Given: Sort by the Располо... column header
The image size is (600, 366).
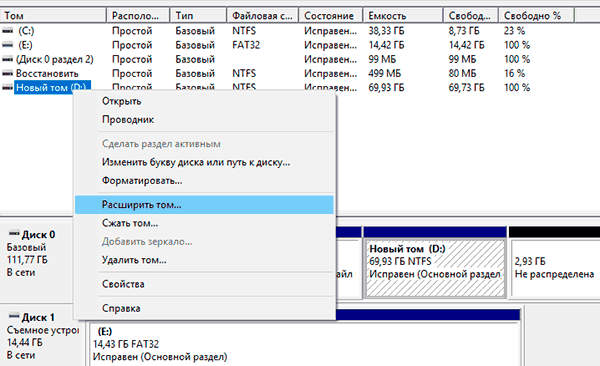Looking at the screenshot, I should [138, 16].
